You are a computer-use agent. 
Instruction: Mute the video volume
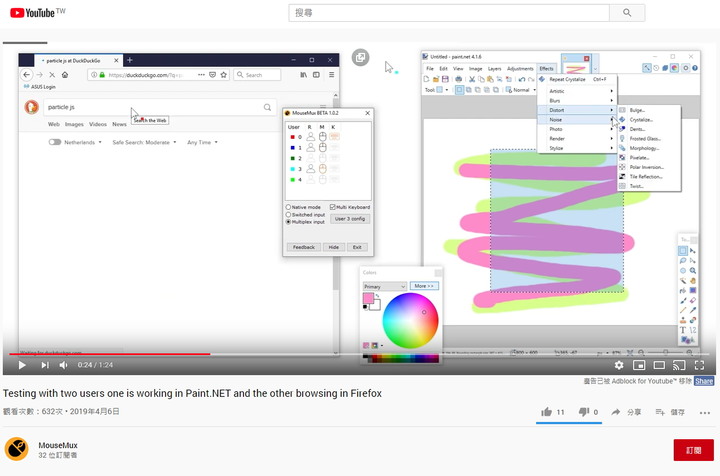(x=63, y=365)
